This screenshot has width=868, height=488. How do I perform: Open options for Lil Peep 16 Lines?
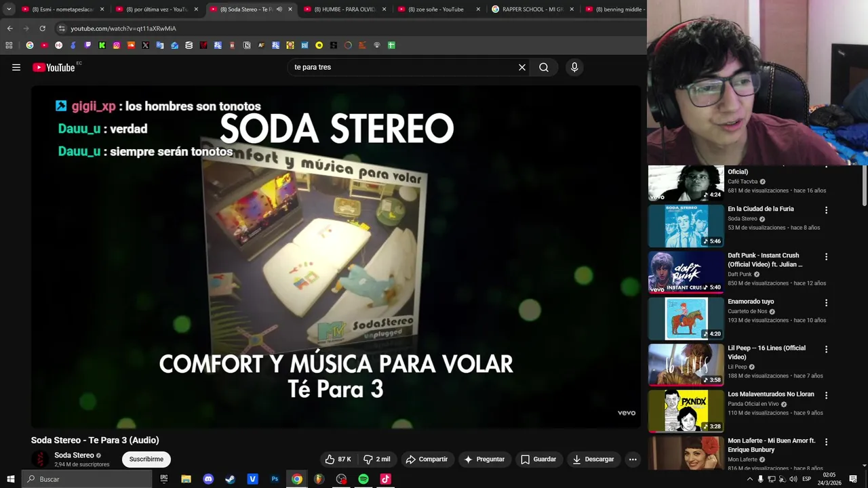[826, 350]
